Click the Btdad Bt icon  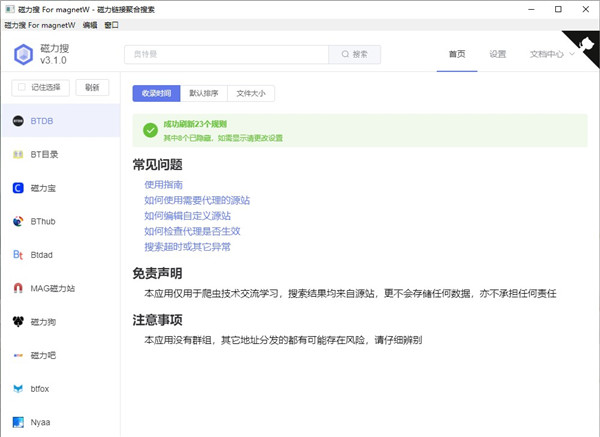[x=18, y=255]
